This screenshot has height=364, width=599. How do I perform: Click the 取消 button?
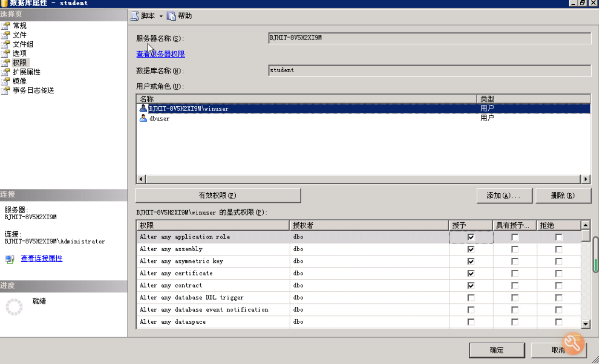point(559,350)
